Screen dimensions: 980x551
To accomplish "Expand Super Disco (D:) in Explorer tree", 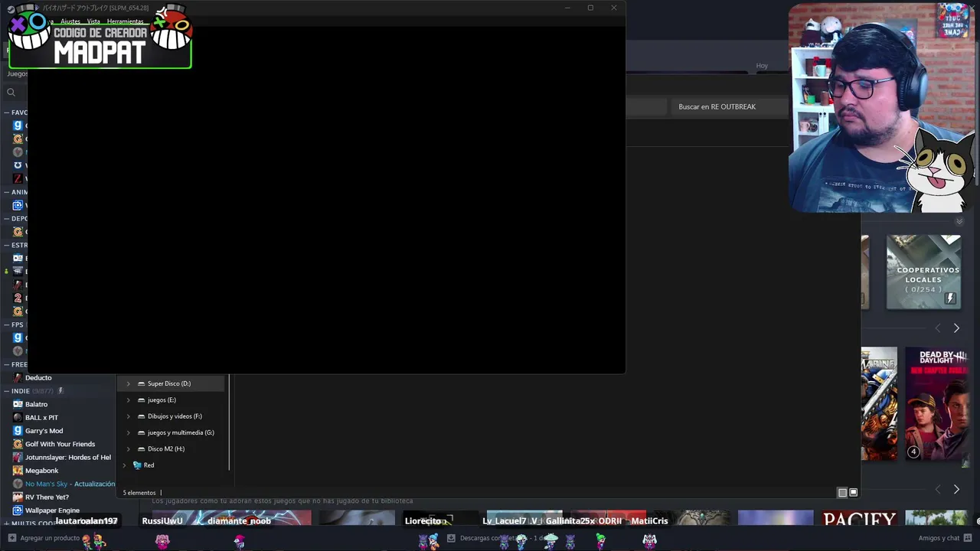I will [128, 383].
